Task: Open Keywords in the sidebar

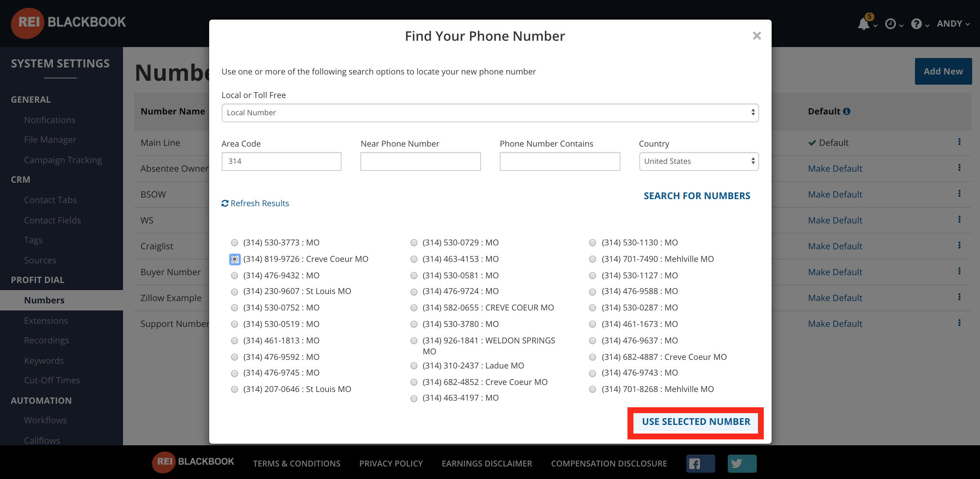Action: pos(44,361)
